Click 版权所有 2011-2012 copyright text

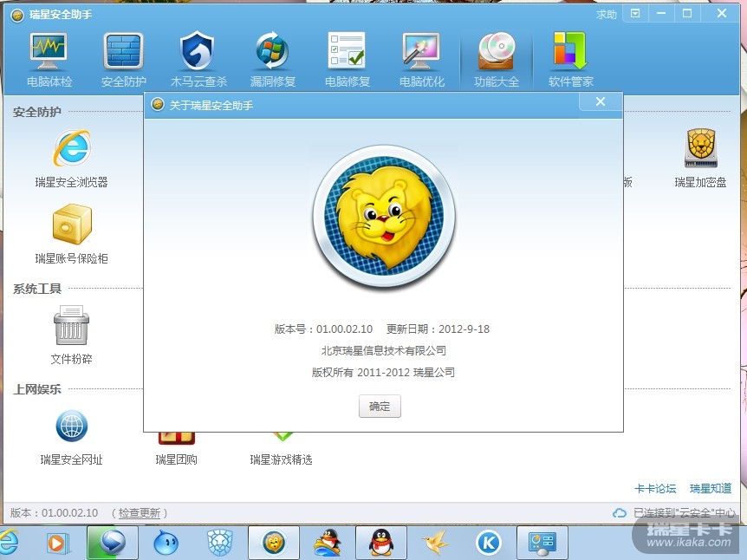383,372
